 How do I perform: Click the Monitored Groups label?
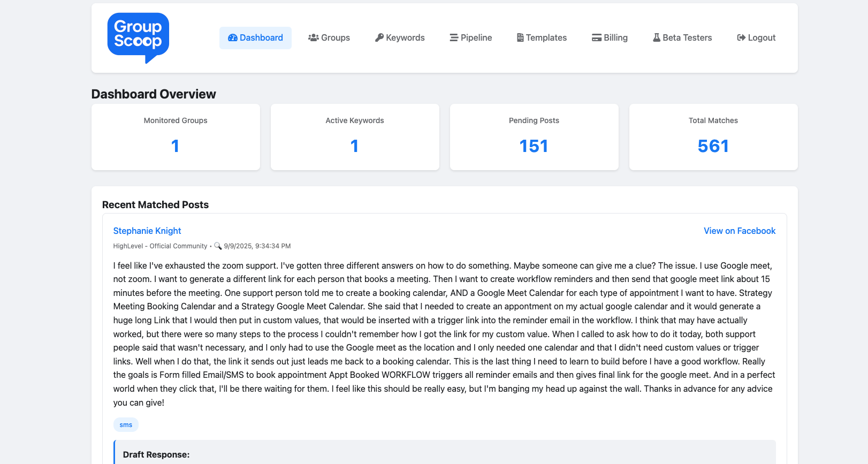click(176, 120)
